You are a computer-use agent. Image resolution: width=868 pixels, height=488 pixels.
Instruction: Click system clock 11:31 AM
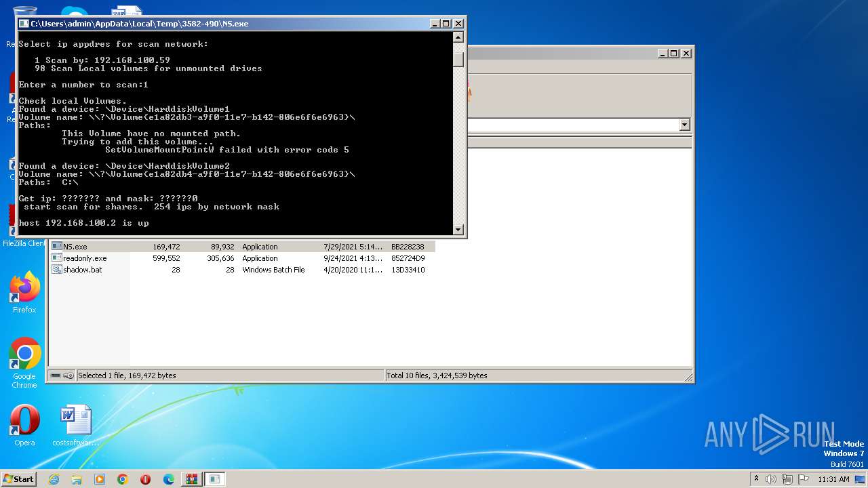833,479
